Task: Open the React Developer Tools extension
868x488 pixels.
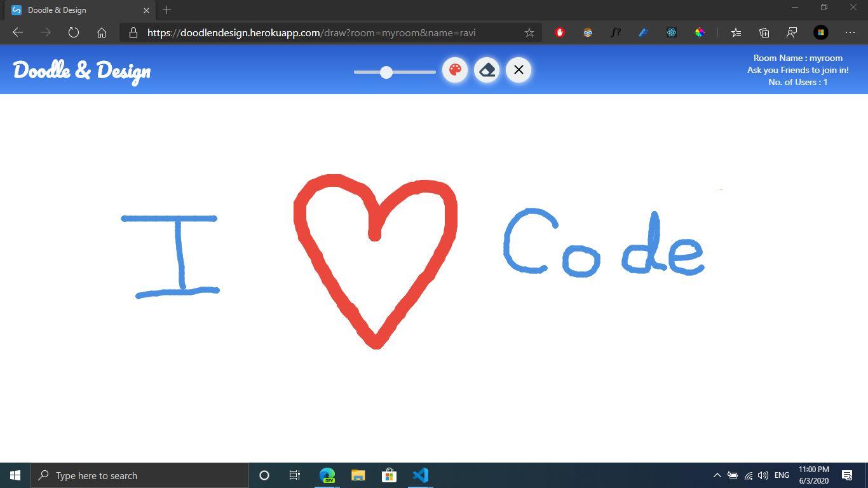Action: [x=672, y=32]
